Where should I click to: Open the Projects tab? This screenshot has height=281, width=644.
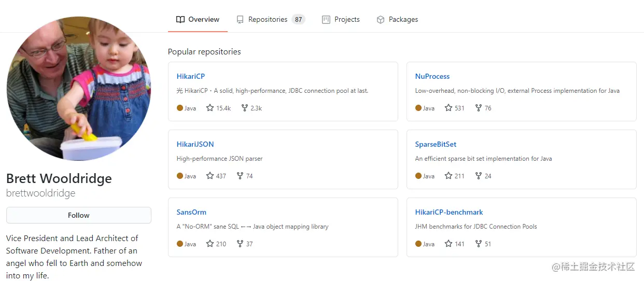pos(341,20)
